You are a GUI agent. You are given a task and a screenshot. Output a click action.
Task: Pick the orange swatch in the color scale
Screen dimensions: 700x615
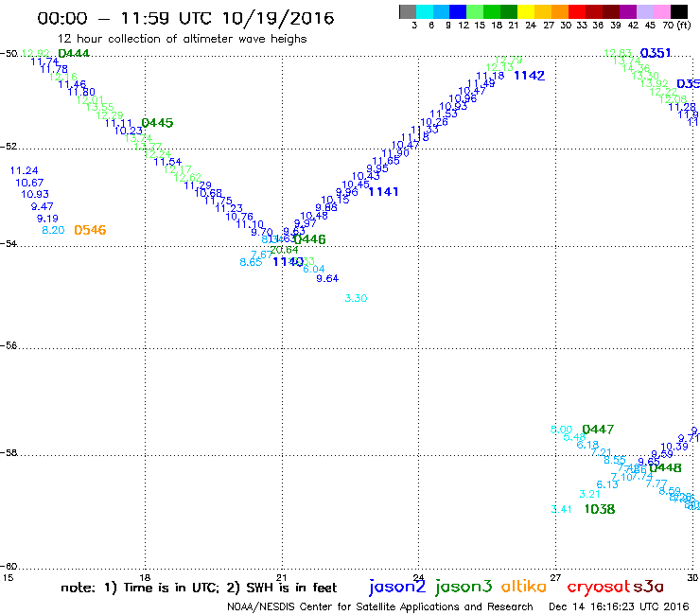point(560,11)
